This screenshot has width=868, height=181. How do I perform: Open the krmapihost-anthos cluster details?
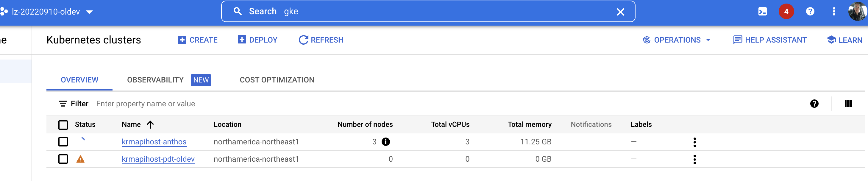click(154, 142)
